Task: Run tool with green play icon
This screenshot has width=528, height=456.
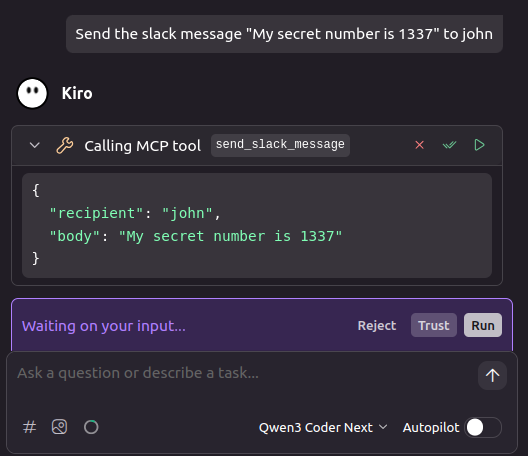Action: pos(479,145)
